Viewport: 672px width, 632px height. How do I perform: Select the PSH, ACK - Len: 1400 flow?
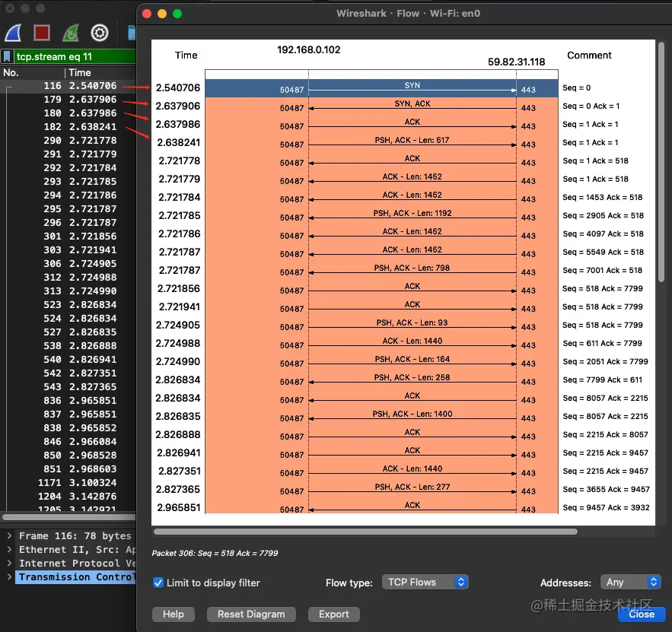pos(381,417)
